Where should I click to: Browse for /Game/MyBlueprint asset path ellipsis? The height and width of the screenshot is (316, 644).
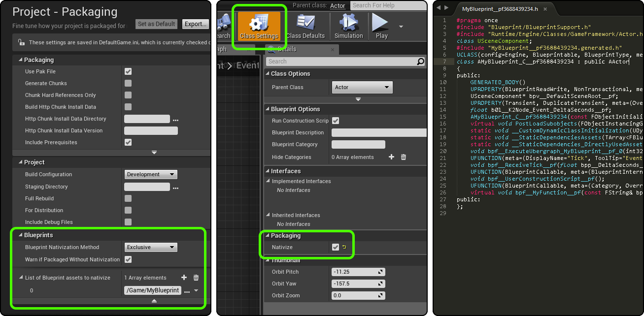click(187, 291)
